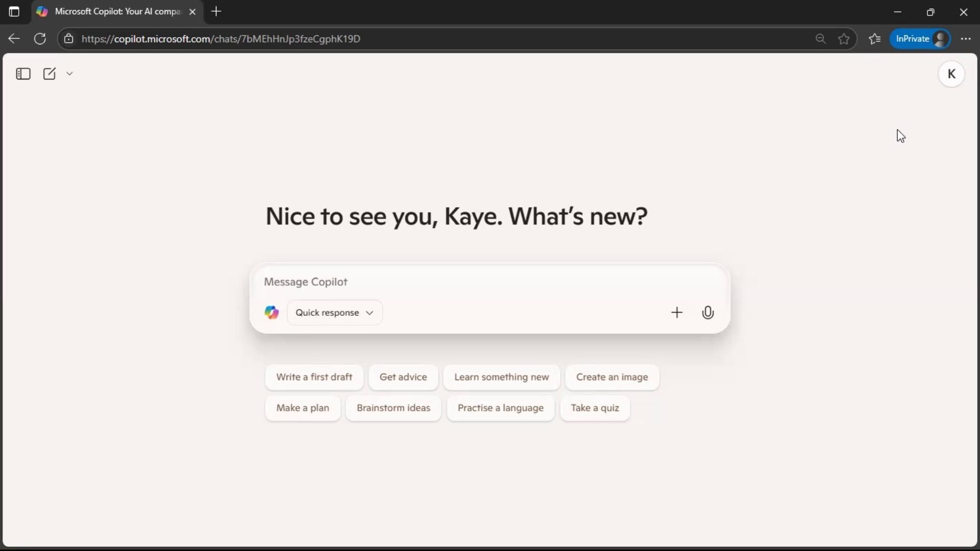The image size is (980, 551).
Task: Click the plus attachment icon
Action: click(x=676, y=312)
